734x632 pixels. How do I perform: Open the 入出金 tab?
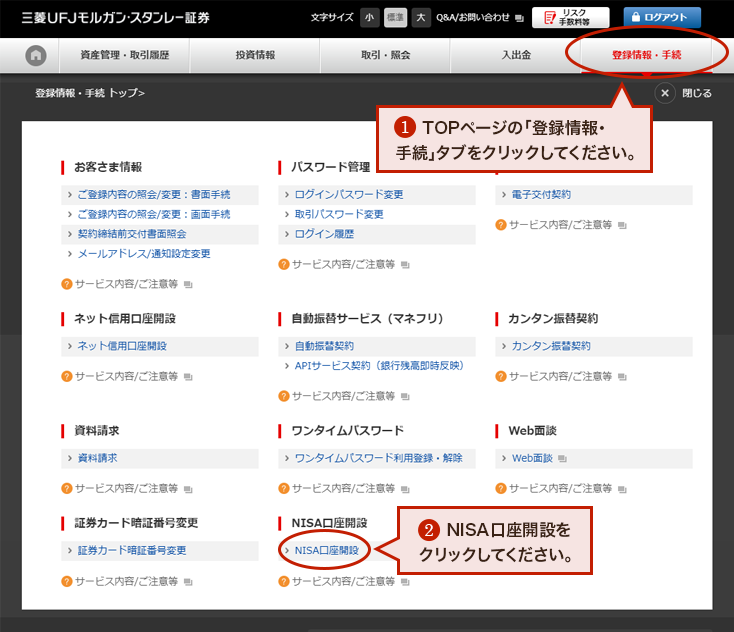(x=516, y=55)
